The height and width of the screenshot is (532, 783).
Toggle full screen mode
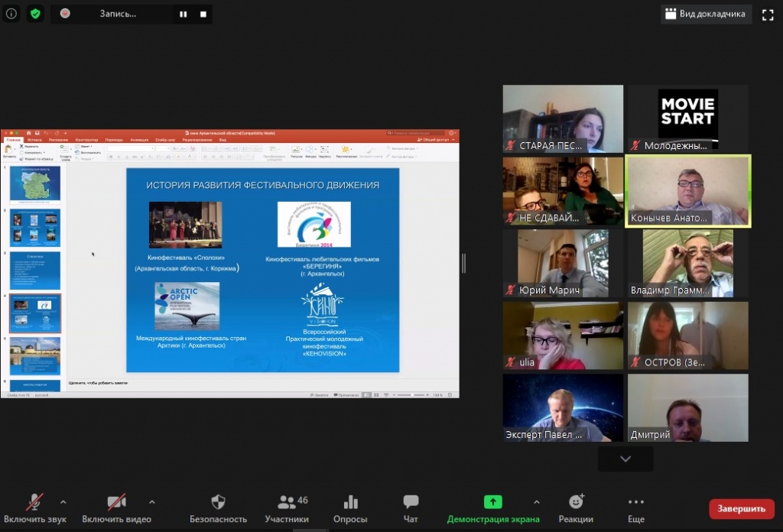[768, 15]
